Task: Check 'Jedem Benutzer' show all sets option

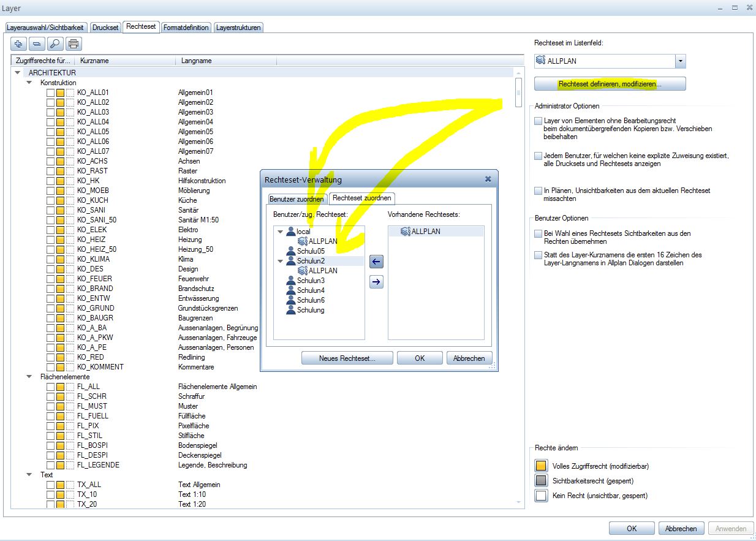Action: pyautogui.click(x=539, y=156)
